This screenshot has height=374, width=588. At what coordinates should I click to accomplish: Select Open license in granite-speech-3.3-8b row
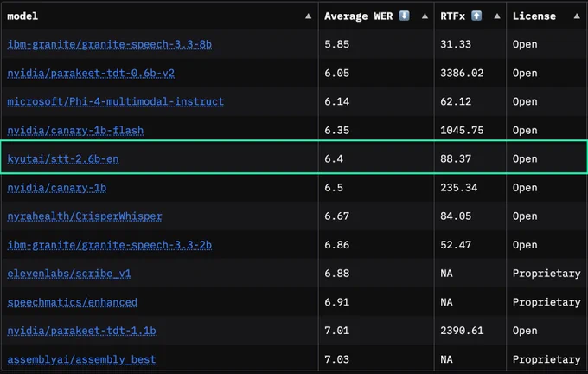525,45
